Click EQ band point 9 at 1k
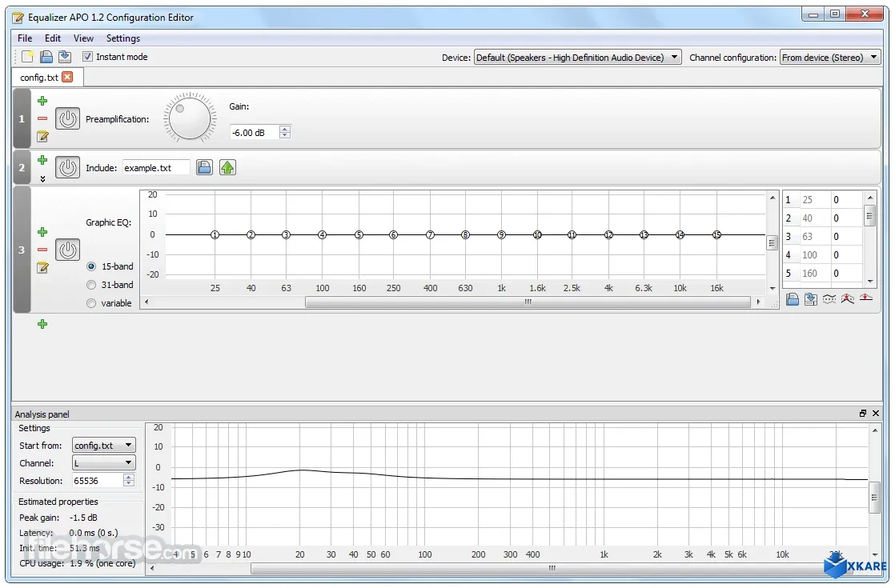 click(x=501, y=234)
